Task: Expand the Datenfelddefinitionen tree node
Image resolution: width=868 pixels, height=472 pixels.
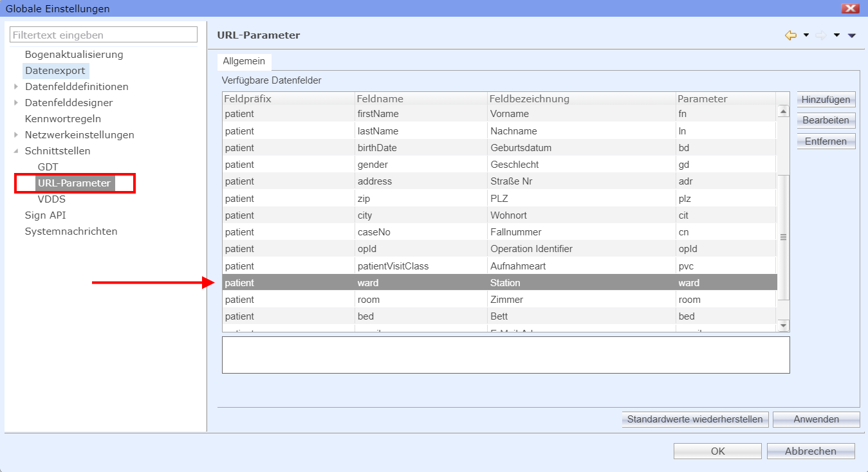Action: (16, 86)
